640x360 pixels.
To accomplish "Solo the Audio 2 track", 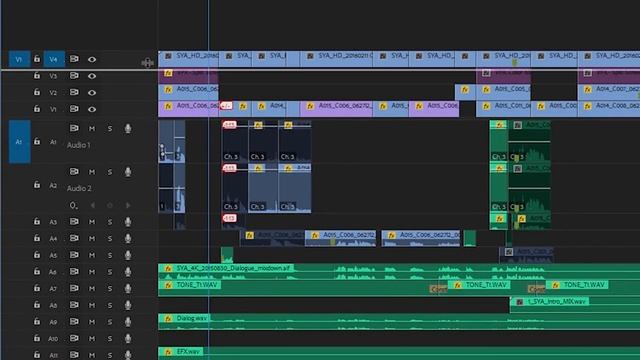I will coord(110,172).
